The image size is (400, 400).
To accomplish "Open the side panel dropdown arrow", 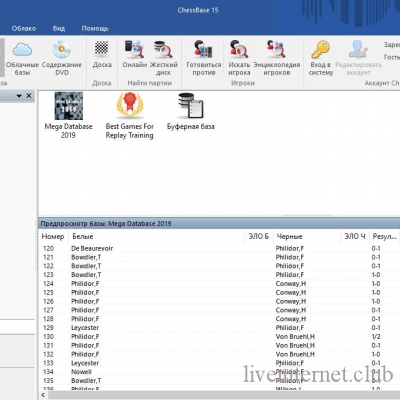I will [19, 96].
